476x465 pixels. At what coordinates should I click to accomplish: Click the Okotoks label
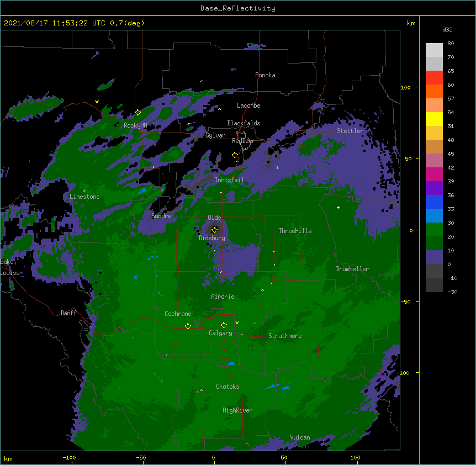coord(228,387)
